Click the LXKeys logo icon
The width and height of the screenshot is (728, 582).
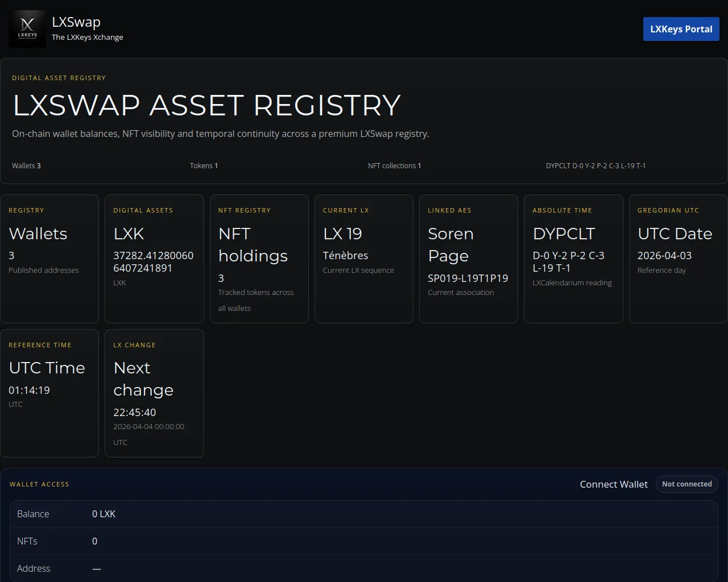click(x=27, y=29)
